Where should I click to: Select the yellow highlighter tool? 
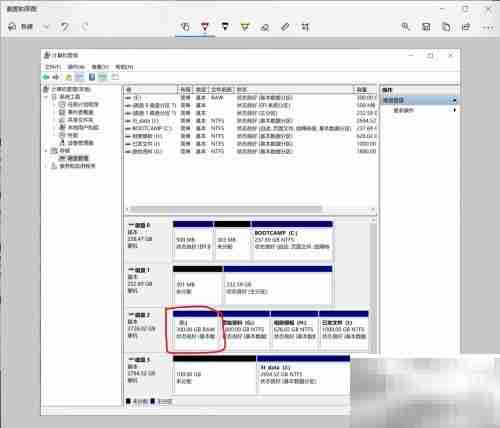(x=245, y=27)
